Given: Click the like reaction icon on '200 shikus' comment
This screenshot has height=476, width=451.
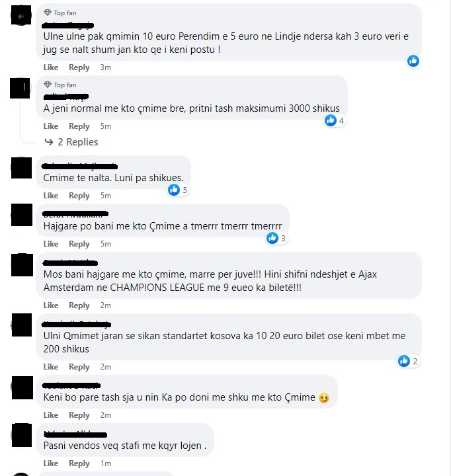Looking at the screenshot, I should tap(404, 361).
